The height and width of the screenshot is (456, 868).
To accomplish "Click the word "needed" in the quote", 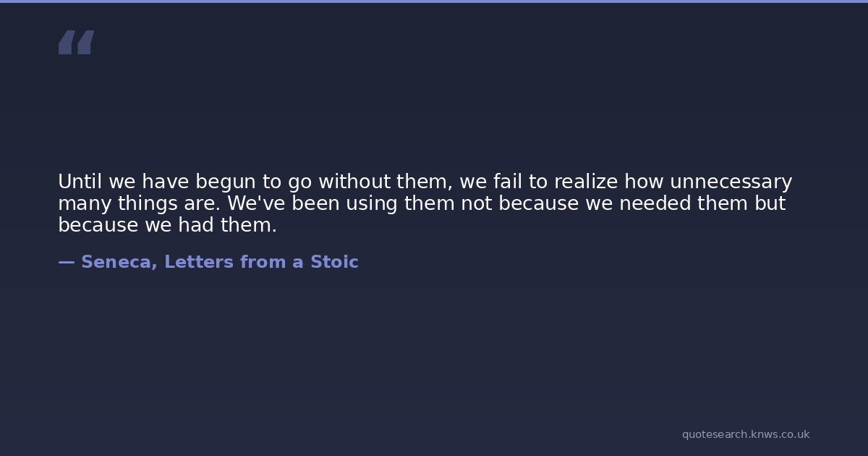I will [655, 203].
